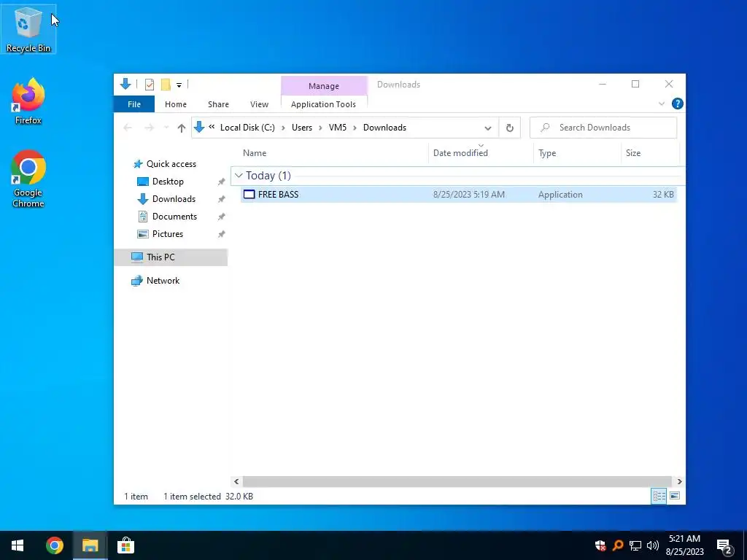Open the taskbar clock showing 5:21 AM
Image resolution: width=747 pixels, height=560 pixels.
click(x=684, y=545)
